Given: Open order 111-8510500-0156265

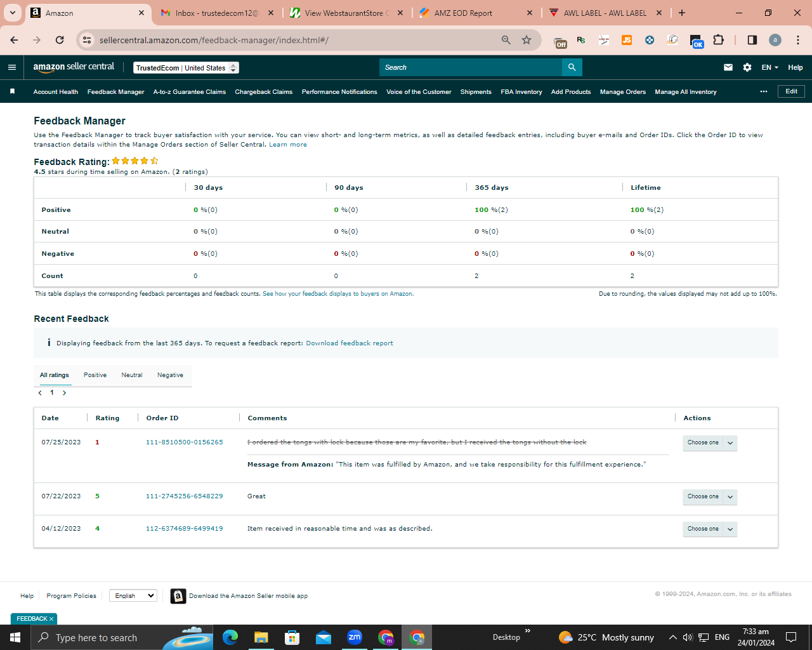Looking at the screenshot, I should click(185, 442).
